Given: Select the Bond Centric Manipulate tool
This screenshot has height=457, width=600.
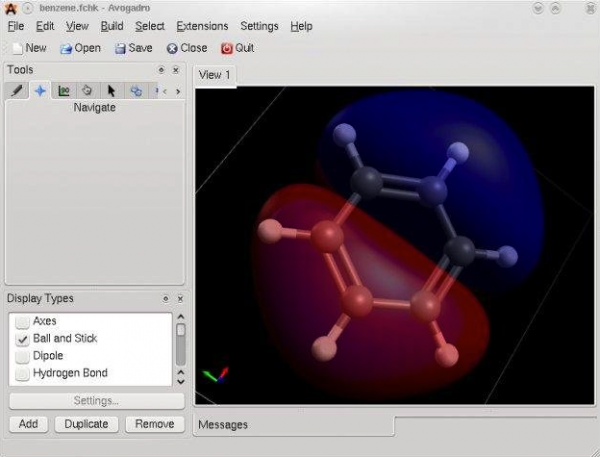Looking at the screenshot, I should pos(64,91).
